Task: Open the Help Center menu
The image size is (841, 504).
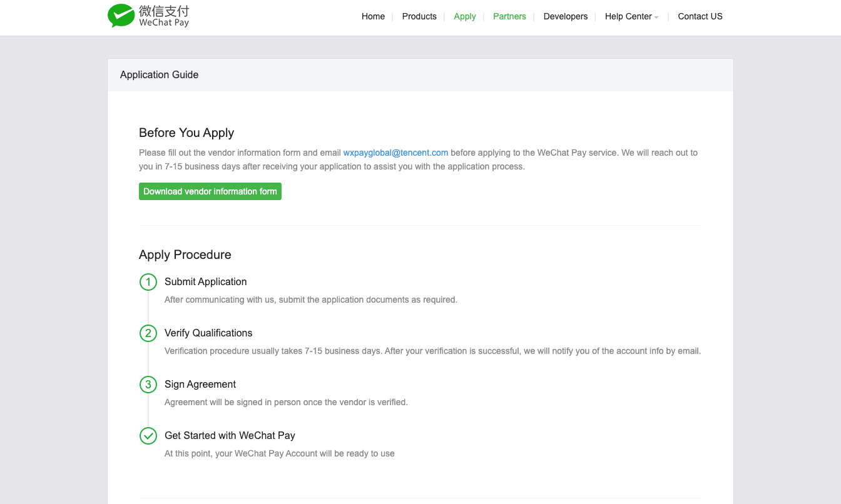Action: 628,17
